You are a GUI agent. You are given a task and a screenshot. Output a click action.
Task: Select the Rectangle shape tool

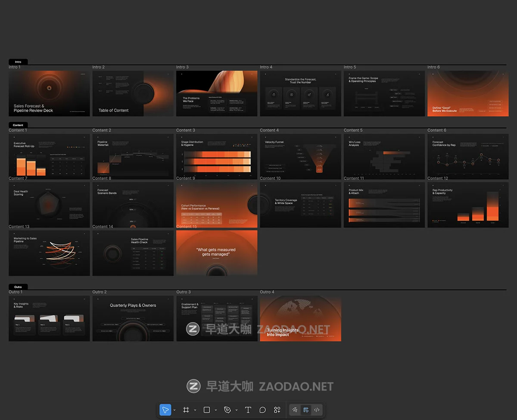click(x=207, y=410)
